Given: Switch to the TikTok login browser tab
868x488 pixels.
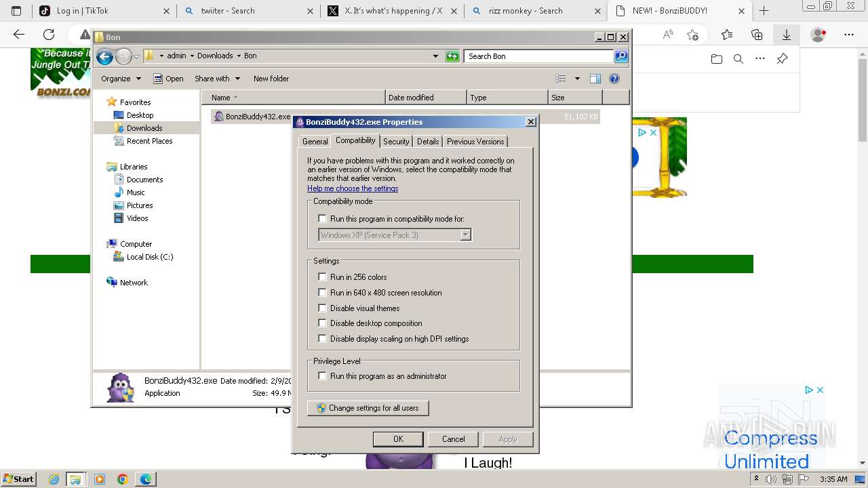Looking at the screenshot, I should [104, 11].
